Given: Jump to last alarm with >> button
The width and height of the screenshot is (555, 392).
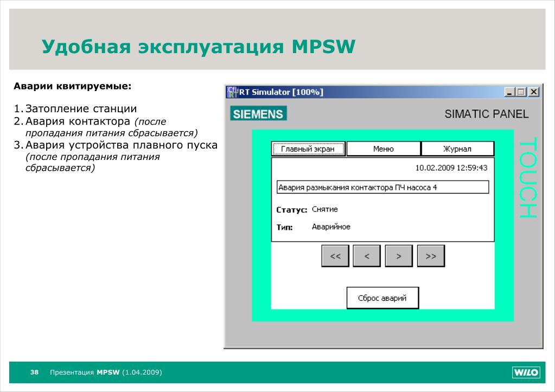Looking at the screenshot, I should coord(431,256).
